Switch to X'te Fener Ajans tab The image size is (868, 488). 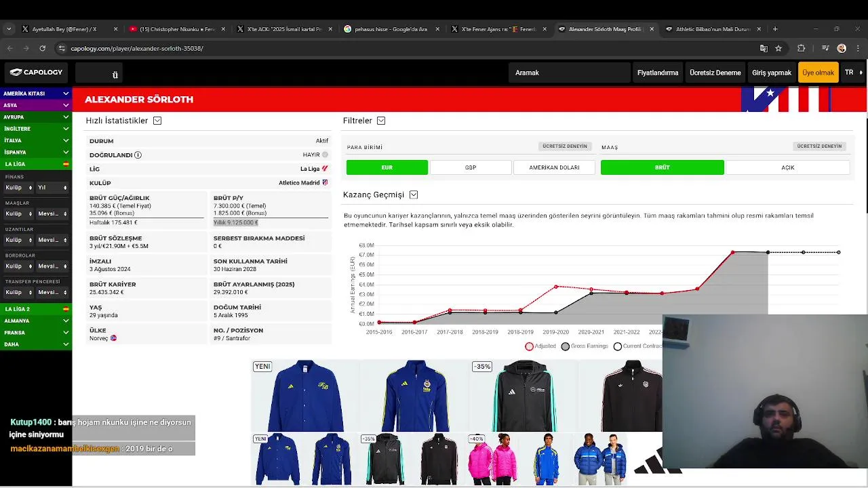pos(498,29)
